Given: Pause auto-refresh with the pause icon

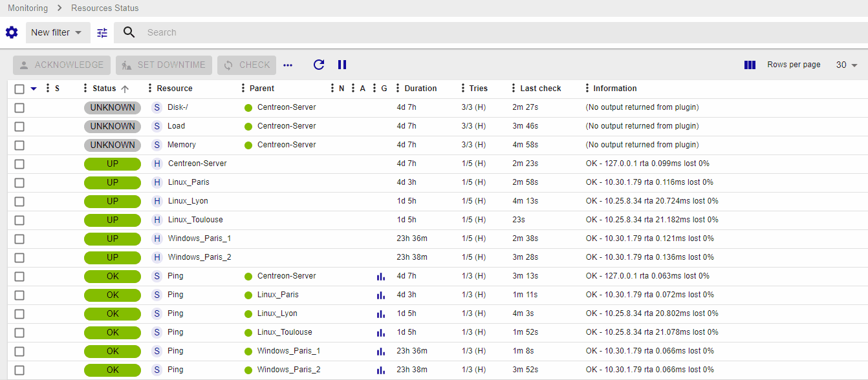Looking at the screenshot, I should tap(342, 65).
